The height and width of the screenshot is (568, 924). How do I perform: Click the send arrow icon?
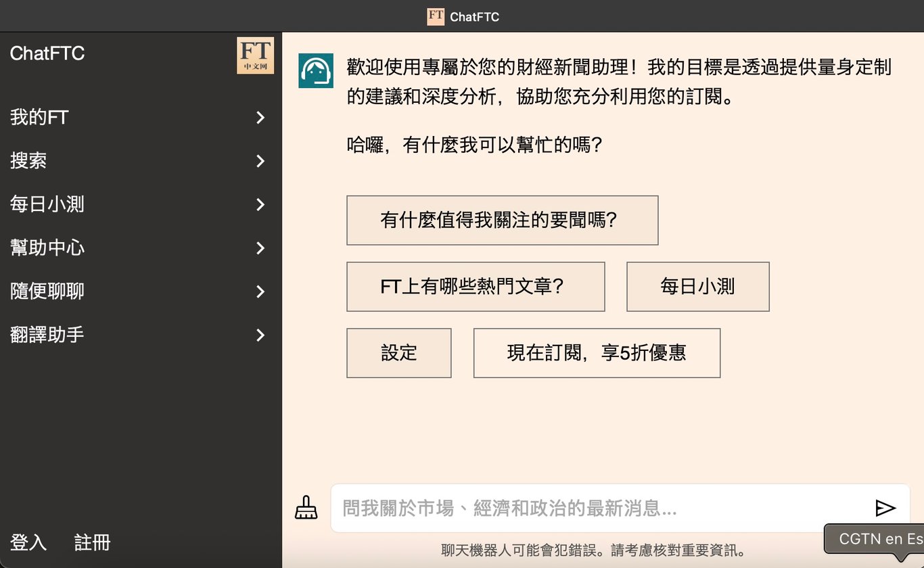pyautogui.click(x=885, y=508)
